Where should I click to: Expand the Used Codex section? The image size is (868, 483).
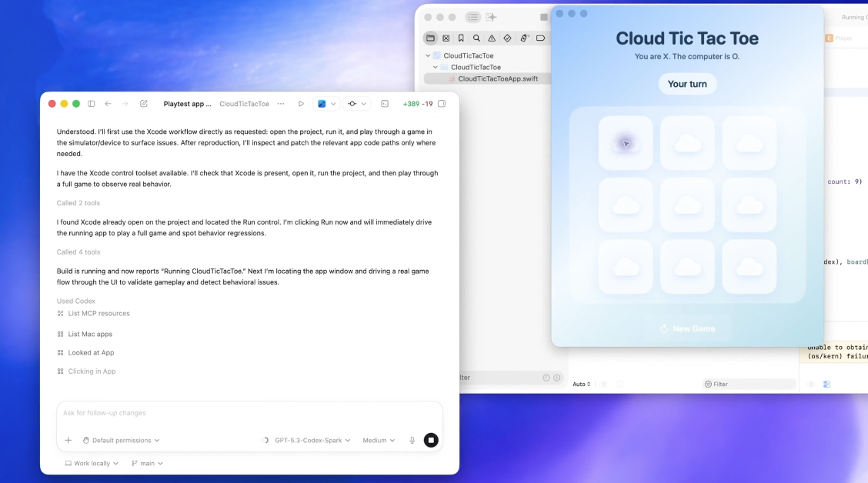(76, 301)
